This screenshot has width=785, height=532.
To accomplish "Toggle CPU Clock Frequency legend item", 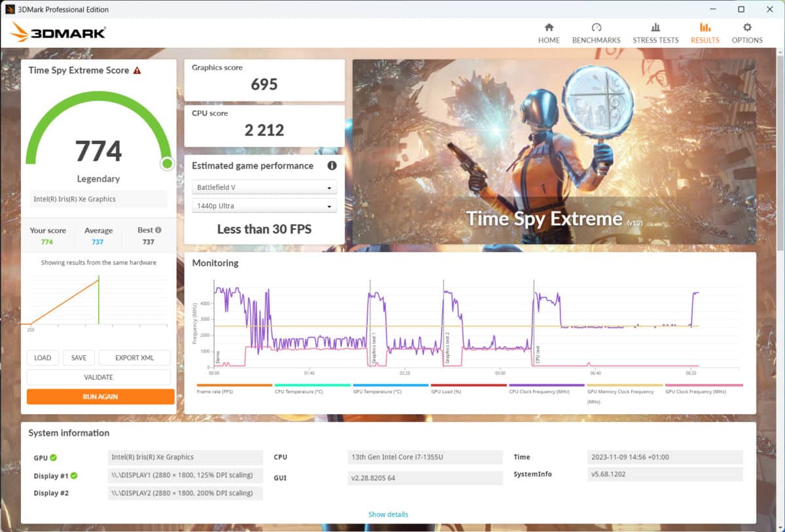I will pyautogui.click(x=547, y=389).
